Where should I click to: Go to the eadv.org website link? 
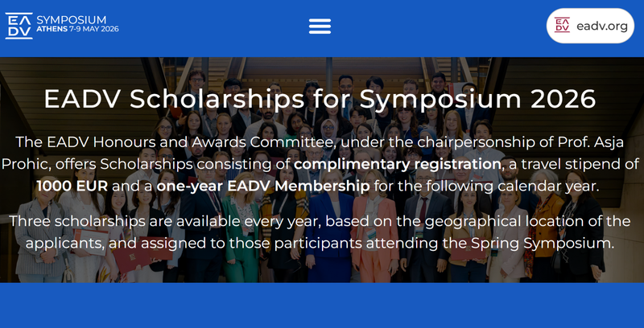tap(601, 27)
